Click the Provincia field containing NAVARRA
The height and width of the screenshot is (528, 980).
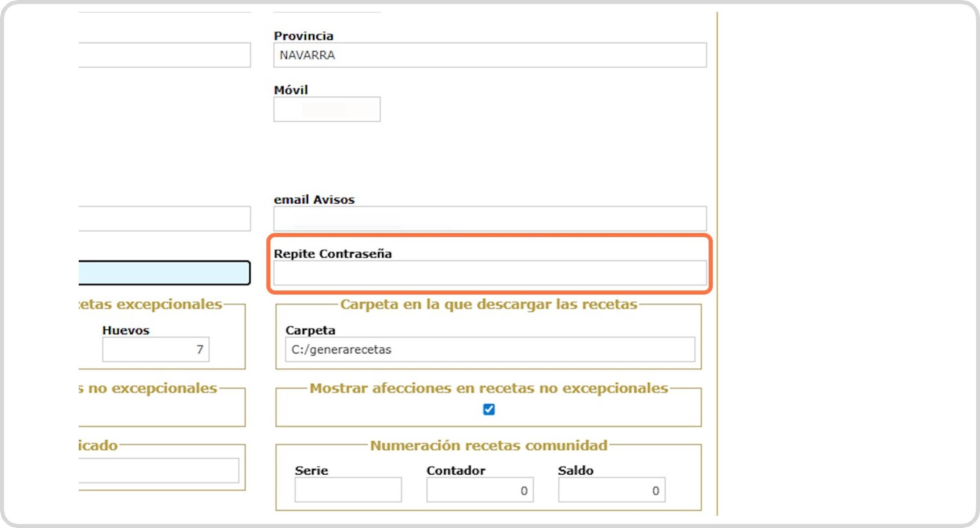490,55
